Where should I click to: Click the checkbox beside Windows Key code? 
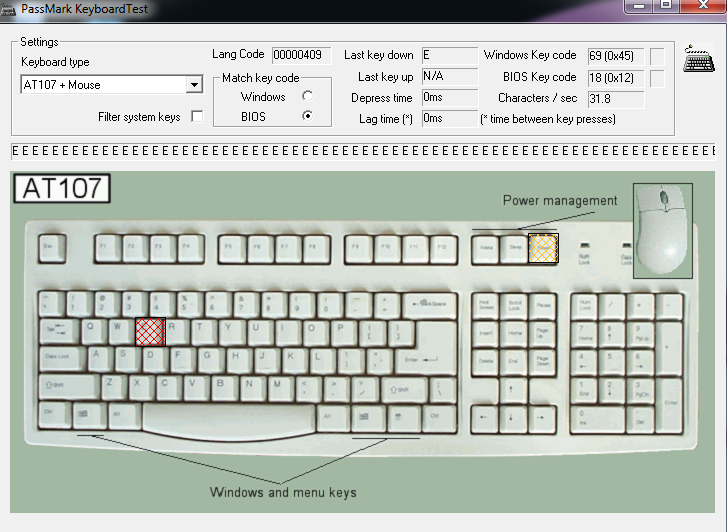tap(657, 57)
